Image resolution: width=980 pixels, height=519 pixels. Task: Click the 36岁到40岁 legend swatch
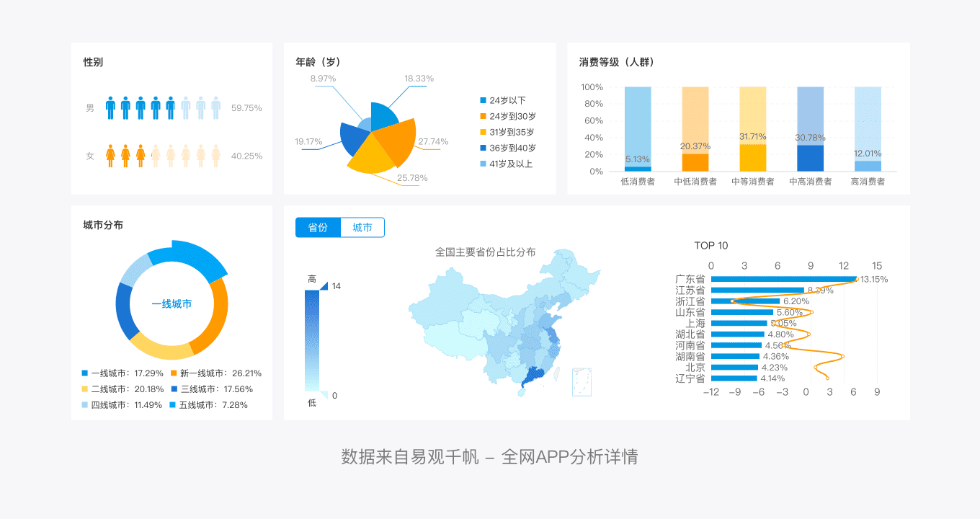click(x=483, y=148)
